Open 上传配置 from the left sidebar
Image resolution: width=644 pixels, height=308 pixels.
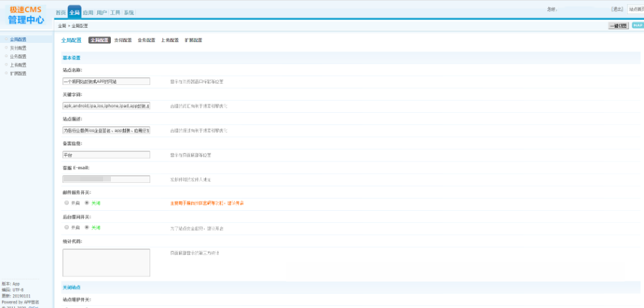[19, 65]
